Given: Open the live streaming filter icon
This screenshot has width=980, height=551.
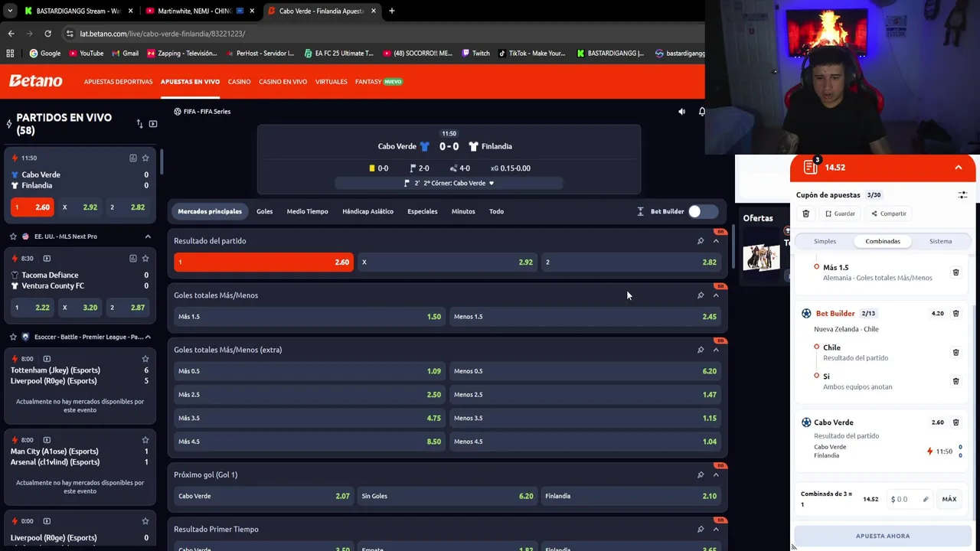Looking at the screenshot, I should pyautogui.click(x=153, y=124).
